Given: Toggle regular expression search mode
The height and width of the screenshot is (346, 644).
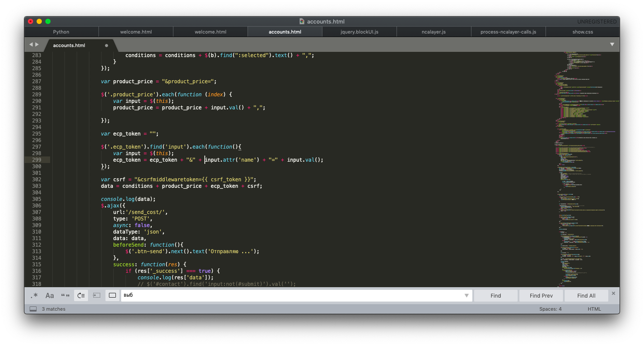Looking at the screenshot, I should [34, 295].
